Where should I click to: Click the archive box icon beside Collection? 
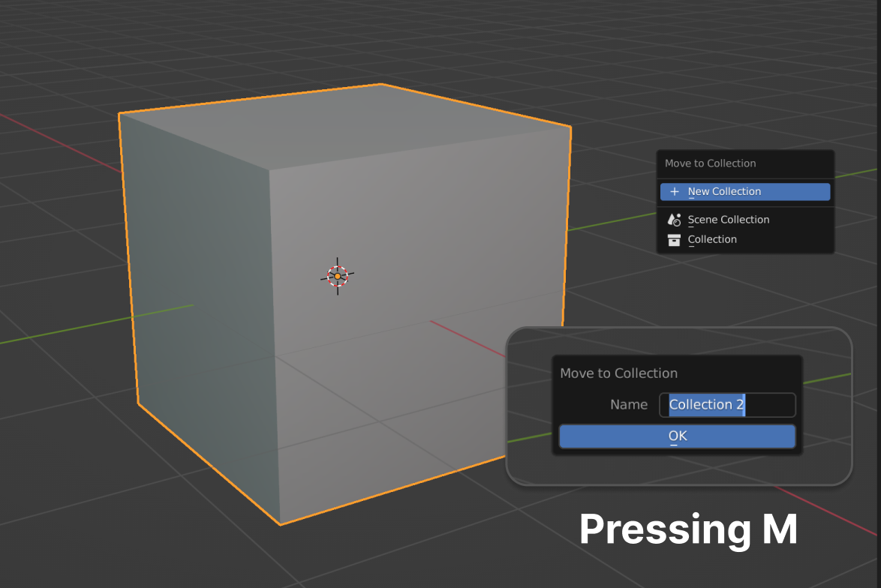(x=674, y=240)
